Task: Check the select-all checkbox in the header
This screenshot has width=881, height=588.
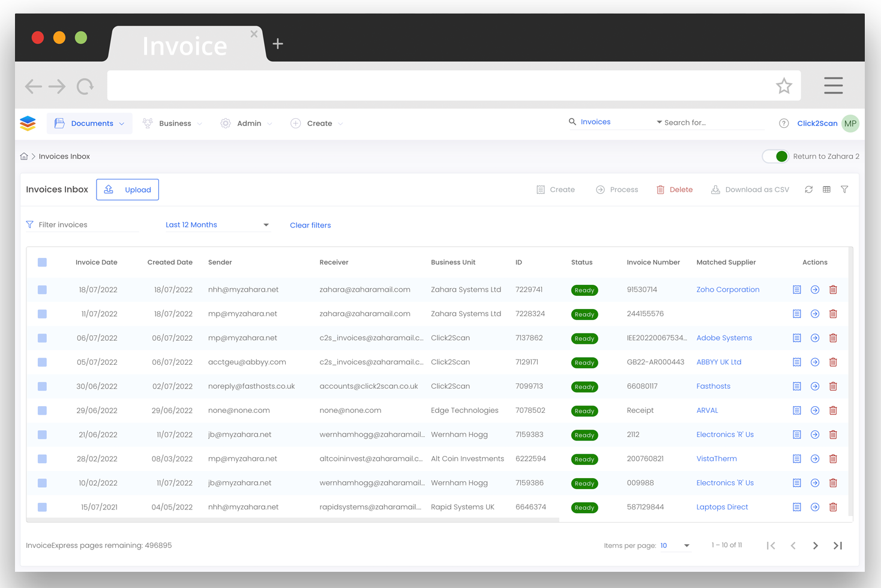Action: point(42,262)
